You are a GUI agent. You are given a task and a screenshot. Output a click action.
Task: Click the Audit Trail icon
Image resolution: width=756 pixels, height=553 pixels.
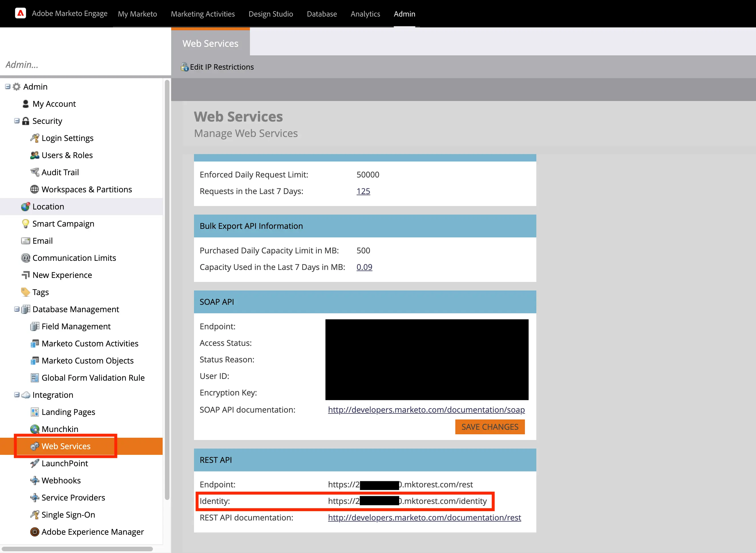[35, 172]
